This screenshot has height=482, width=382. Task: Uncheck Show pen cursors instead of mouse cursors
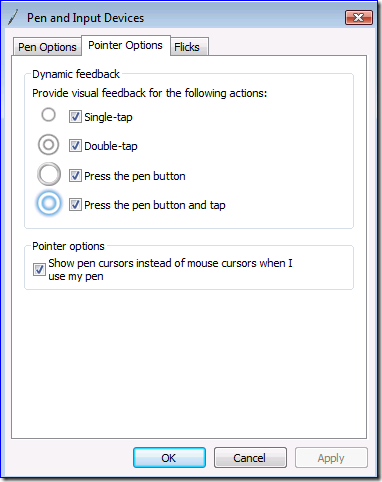39,269
